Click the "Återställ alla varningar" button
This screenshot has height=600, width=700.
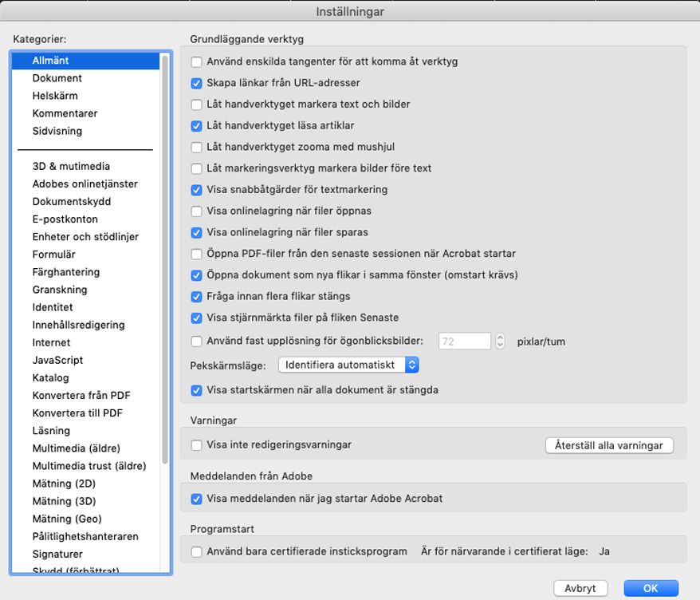[608, 446]
